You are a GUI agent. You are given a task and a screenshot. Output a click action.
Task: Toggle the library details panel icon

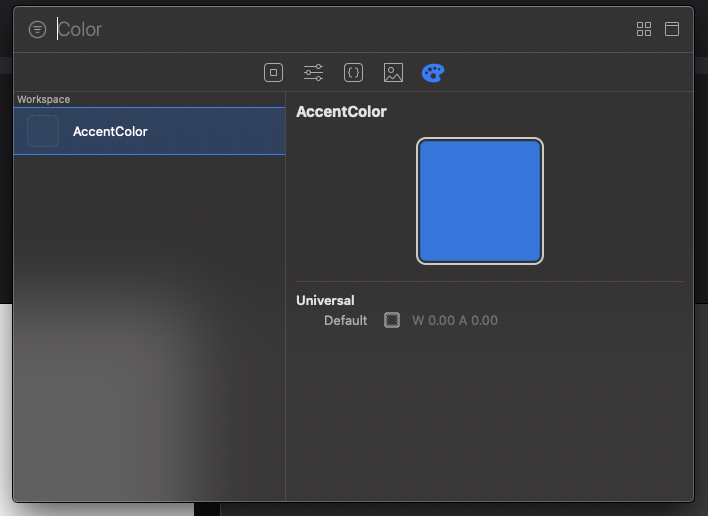click(672, 29)
